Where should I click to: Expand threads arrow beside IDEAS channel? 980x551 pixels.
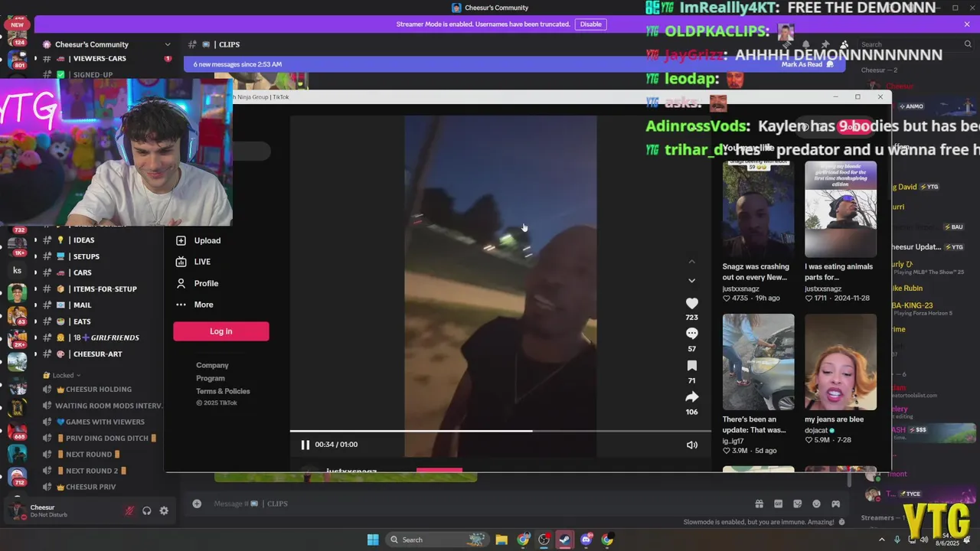35,240
